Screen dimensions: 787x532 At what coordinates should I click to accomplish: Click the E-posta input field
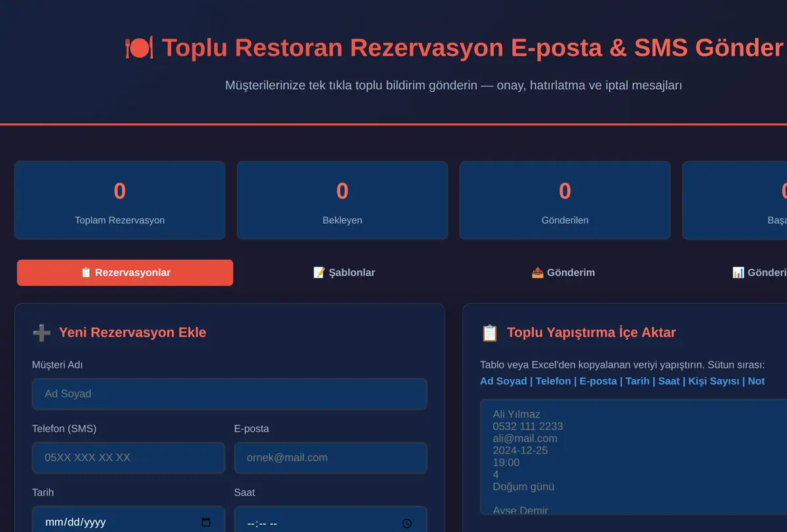(331, 458)
